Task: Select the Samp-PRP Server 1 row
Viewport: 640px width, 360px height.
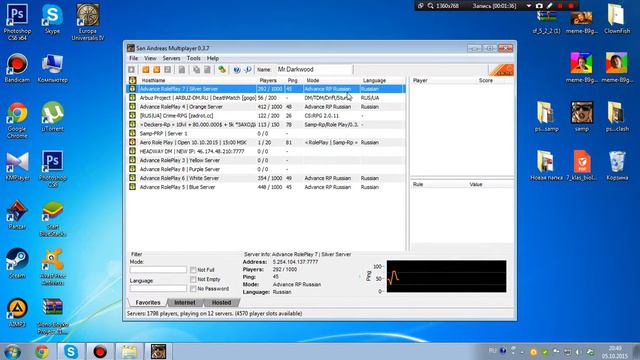Action: [266, 133]
